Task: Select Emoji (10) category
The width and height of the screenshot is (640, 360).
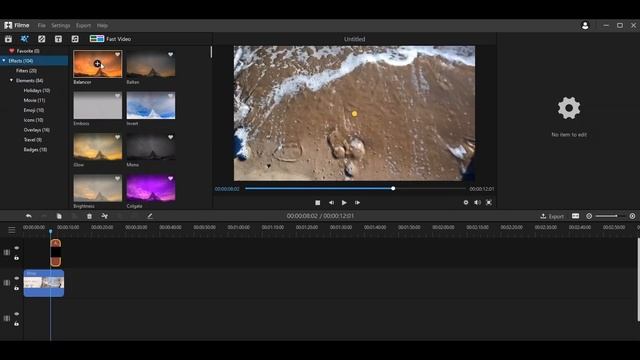Action: click(34, 110)
